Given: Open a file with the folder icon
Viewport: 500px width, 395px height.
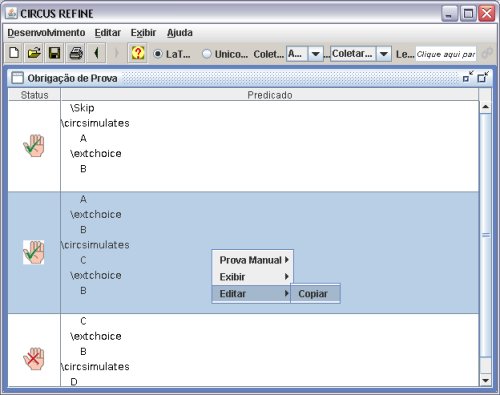Looking at the screenshot, I should click(34, 53).
